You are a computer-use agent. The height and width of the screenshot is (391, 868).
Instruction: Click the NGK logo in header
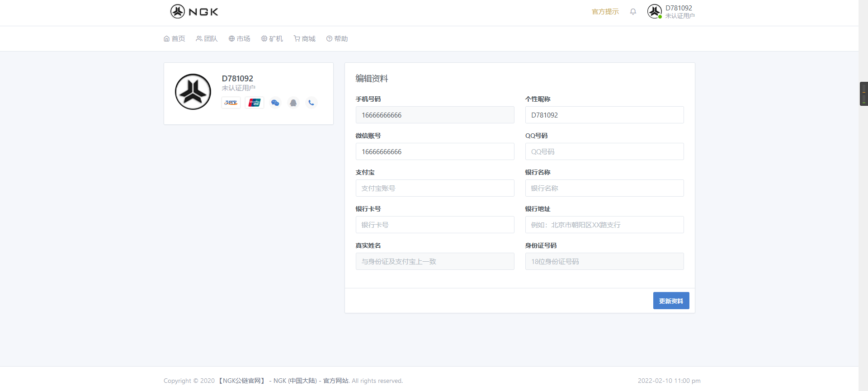pos(194,12)
